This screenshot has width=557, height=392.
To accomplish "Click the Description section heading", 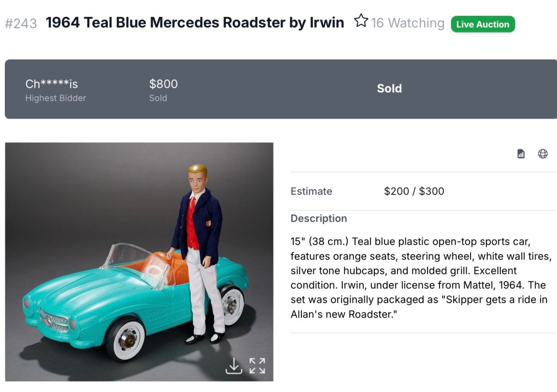I will click(x=319, y=219).
